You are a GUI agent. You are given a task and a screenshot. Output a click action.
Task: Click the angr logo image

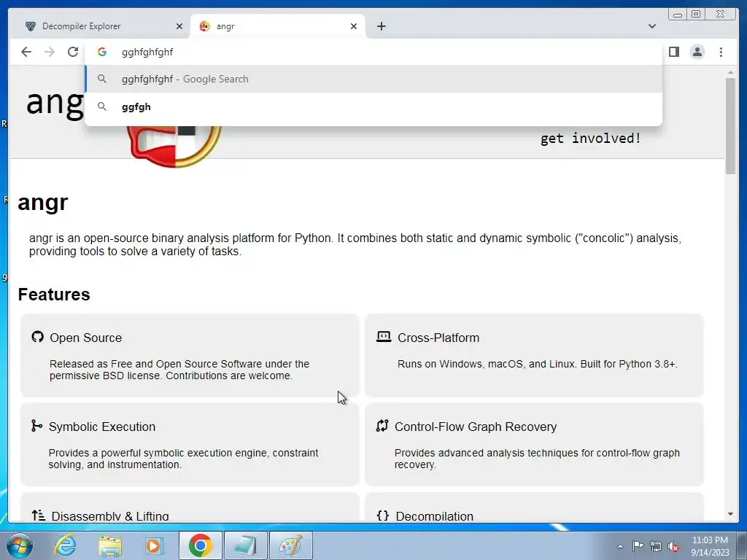174,146
